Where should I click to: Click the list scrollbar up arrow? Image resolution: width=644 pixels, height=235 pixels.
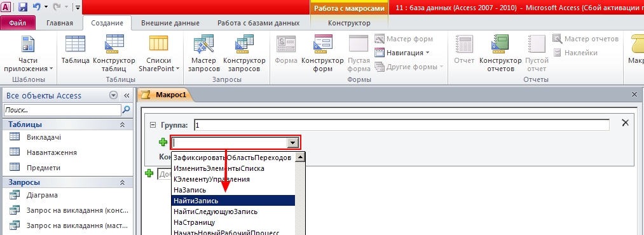(300, 157)
